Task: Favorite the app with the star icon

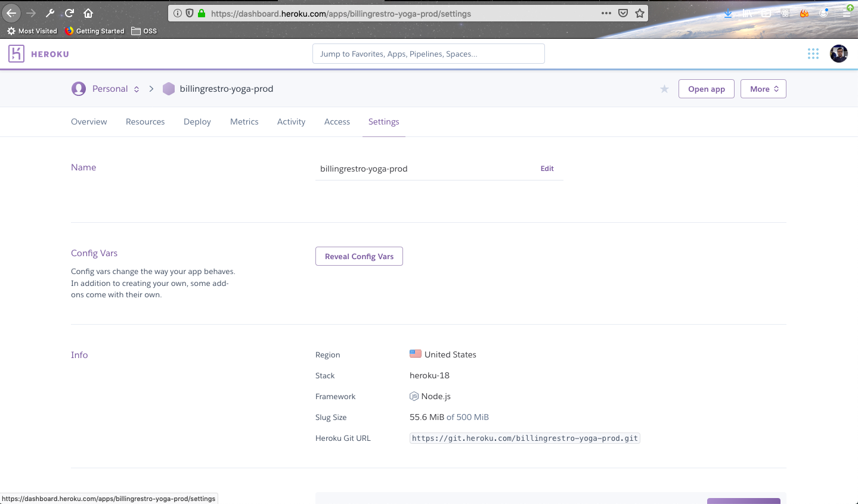Action: pos(664,89)
